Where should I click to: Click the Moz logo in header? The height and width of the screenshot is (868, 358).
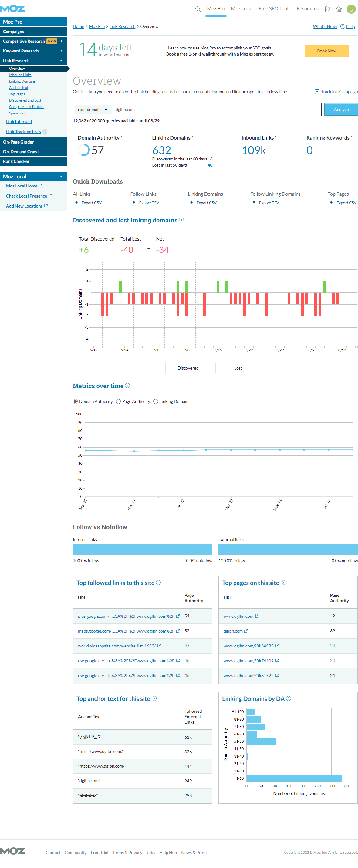coord(13,8)
